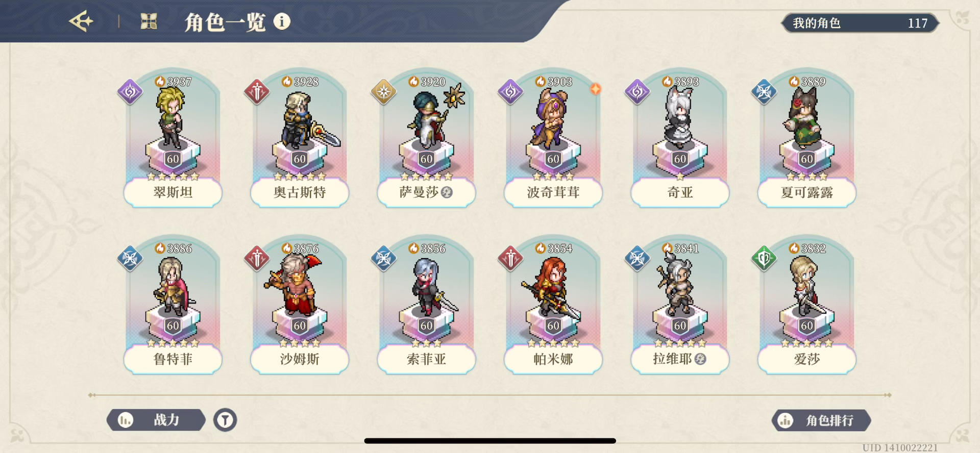The image size is (980, 453).
Task: Select the 我的角色 117 counter
Action: click(x=861, y=23)
